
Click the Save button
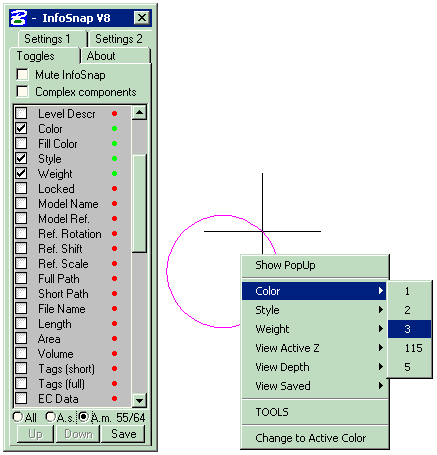pyautogui.click(x=123, y=434)
